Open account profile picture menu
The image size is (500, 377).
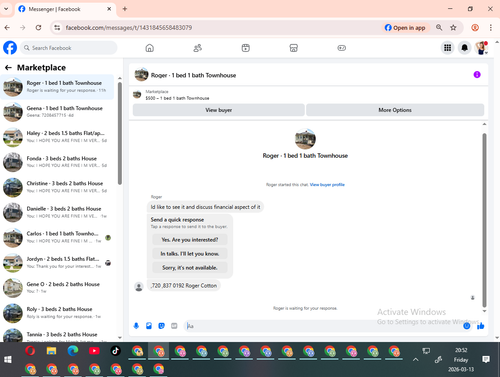(481, 48)
